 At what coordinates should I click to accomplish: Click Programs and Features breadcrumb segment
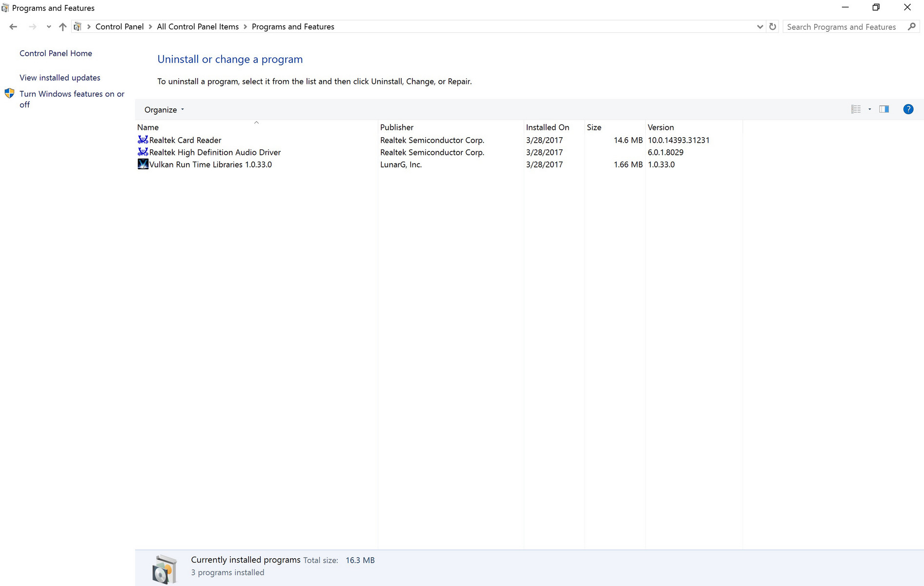click(x=293, y=27)
